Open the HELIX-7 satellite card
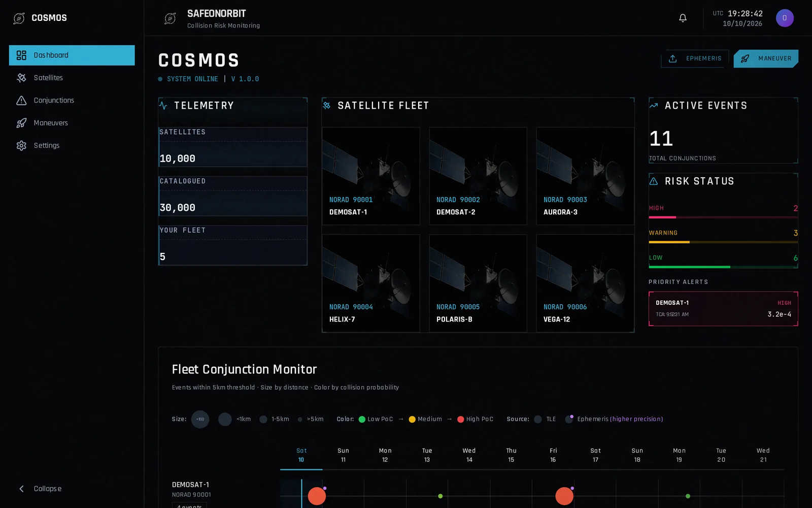This screenshot has width=812, height=508. [371, 283]
